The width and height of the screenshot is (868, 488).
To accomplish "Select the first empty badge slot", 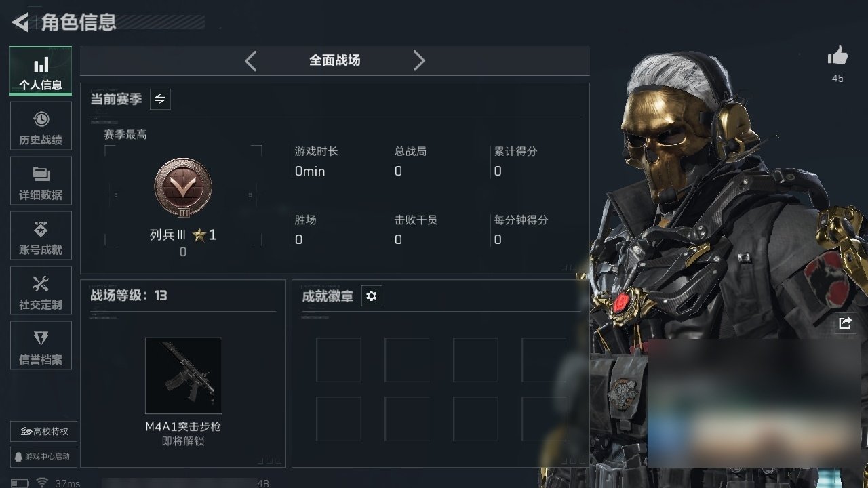I will [338, 360].
